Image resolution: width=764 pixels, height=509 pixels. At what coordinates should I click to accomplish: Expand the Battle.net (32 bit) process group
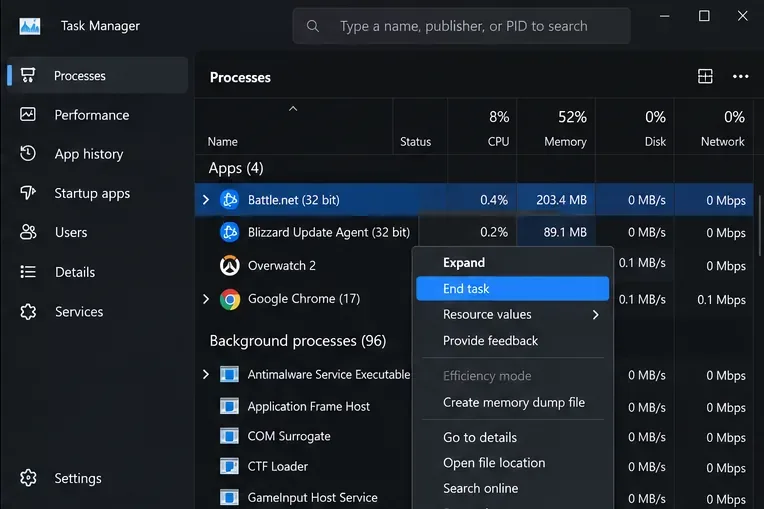pyautogui.click(x=206, y=200)
